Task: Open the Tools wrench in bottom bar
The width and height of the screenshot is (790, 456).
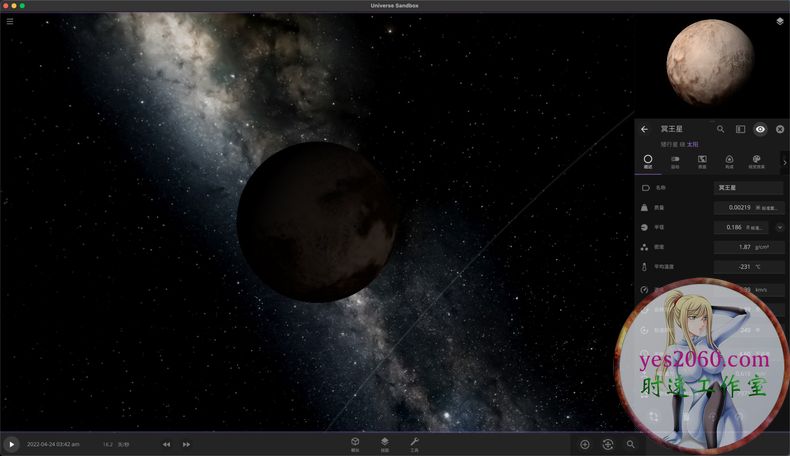Action: coord(414,442)
